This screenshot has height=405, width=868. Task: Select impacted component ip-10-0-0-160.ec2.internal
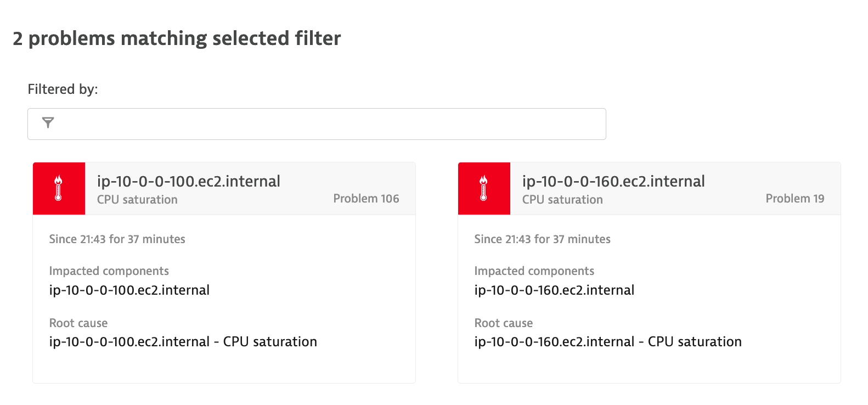pyautogui.click(x=554, y=290)
